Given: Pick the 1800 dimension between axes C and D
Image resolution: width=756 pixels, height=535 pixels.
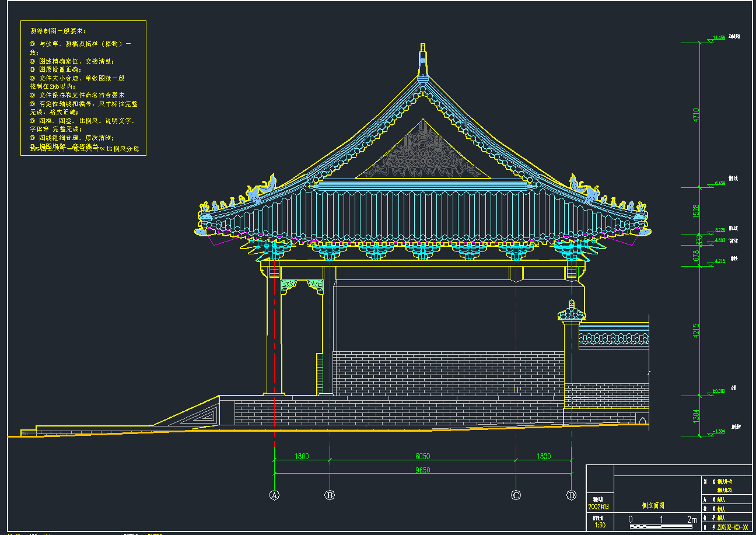Looking at the screenshot, I should pyautogui.click(x=543, y=457).
